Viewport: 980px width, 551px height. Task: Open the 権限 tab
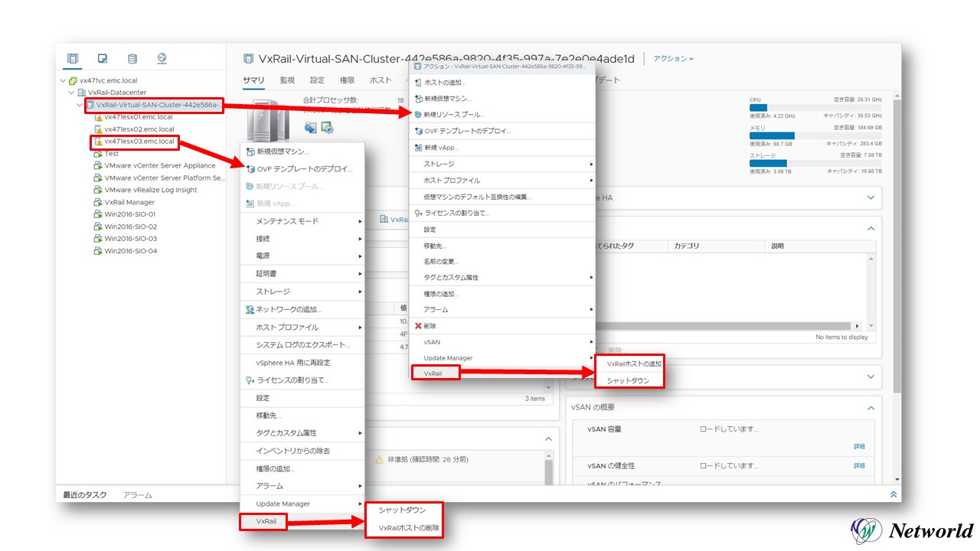(x=347, y=80)
